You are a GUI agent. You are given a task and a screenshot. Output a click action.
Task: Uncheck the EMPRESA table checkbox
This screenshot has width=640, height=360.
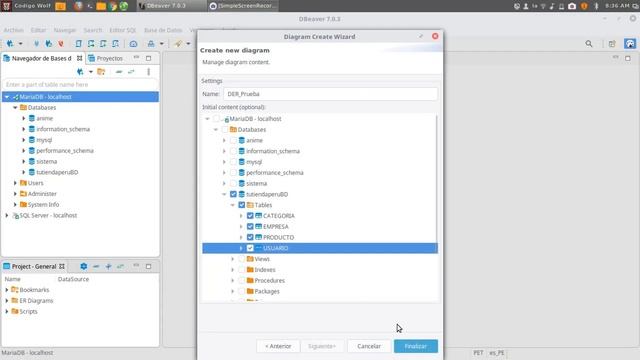pos(250,227)
